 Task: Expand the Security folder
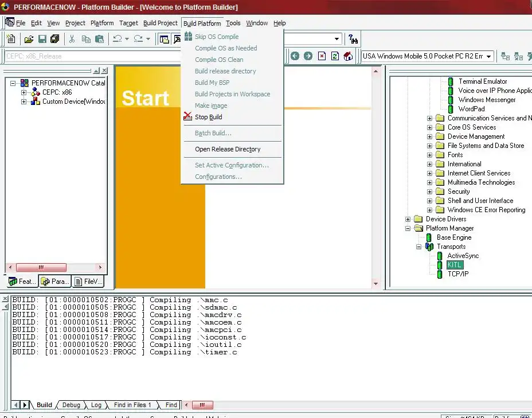coord(429,192)
